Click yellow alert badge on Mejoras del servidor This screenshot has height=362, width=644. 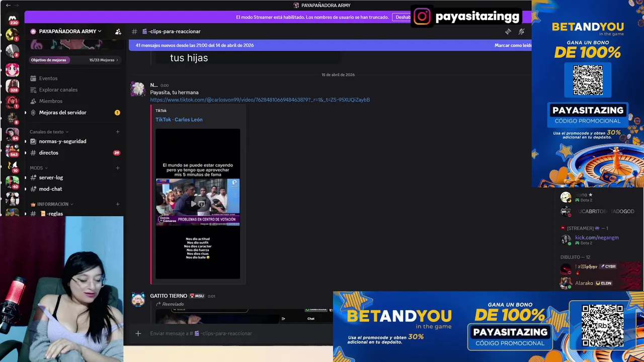(x=117, y=113)
